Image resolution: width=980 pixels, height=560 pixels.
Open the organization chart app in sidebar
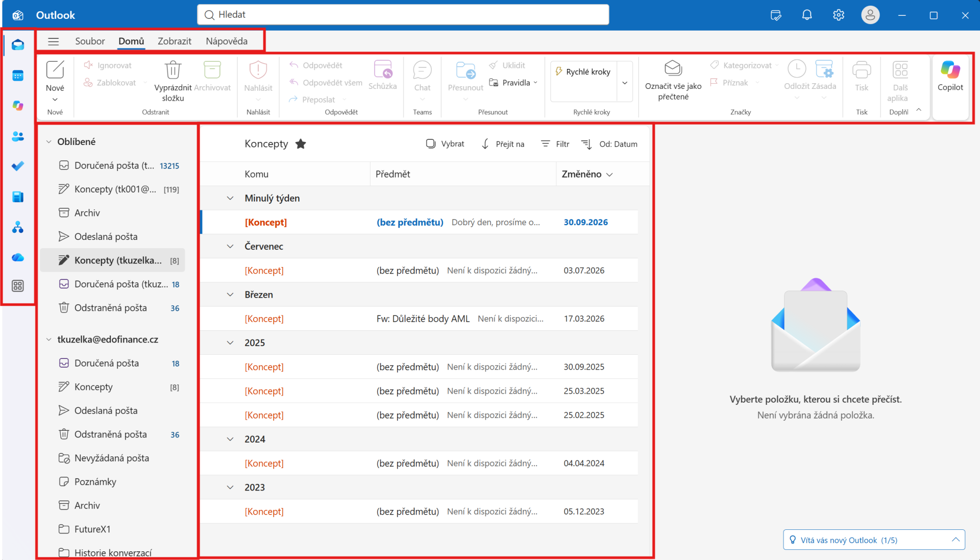[18, 227]
